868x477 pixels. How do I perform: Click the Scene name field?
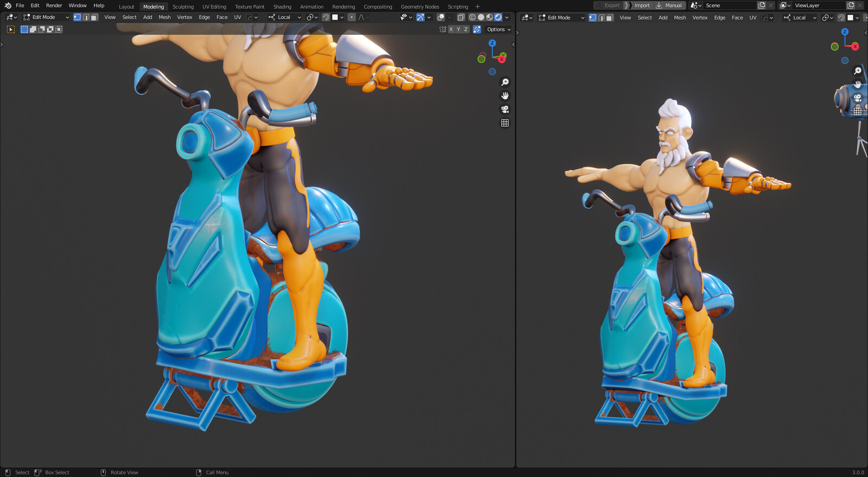click(730, 5)
